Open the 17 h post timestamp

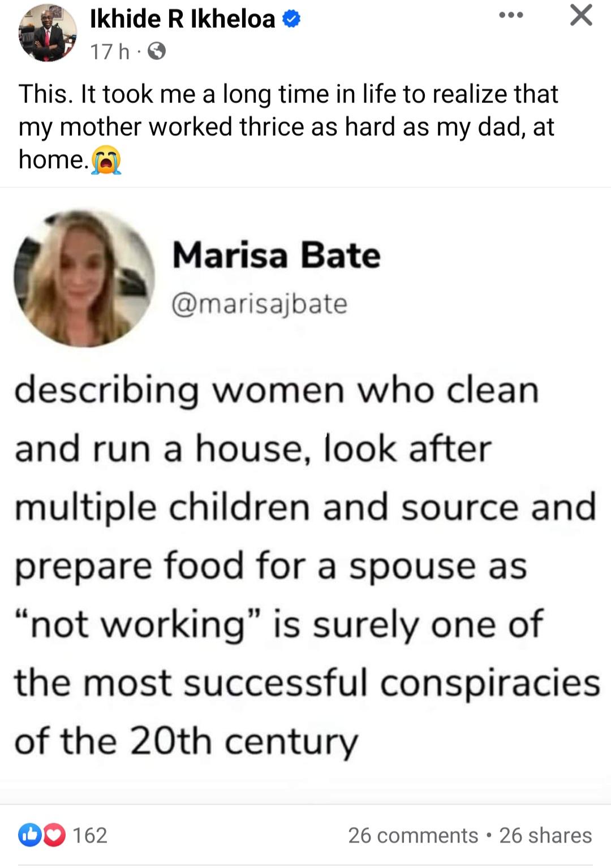(x=110, y=52)
